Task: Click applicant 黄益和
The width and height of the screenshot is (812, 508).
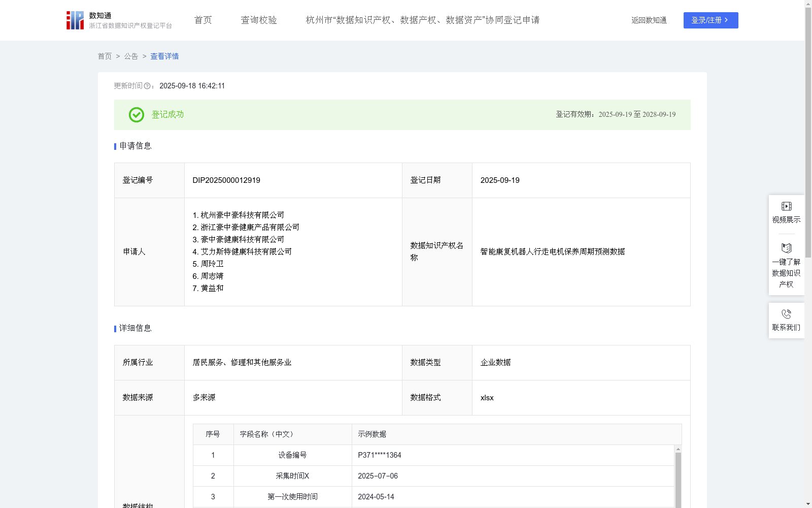Action: pyautogui.click(x=208, y=289)
